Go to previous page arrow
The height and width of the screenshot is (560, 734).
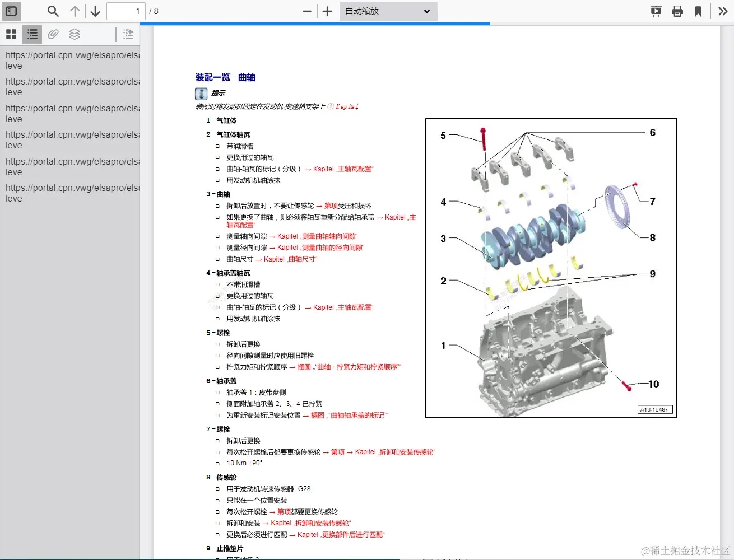[75, 11]
